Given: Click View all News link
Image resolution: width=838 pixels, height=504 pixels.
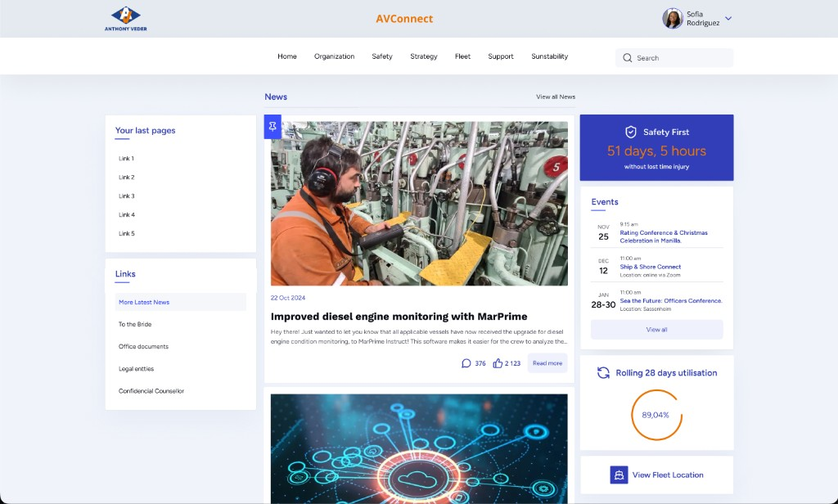Looking at the screenshot, I should (556, 97).
